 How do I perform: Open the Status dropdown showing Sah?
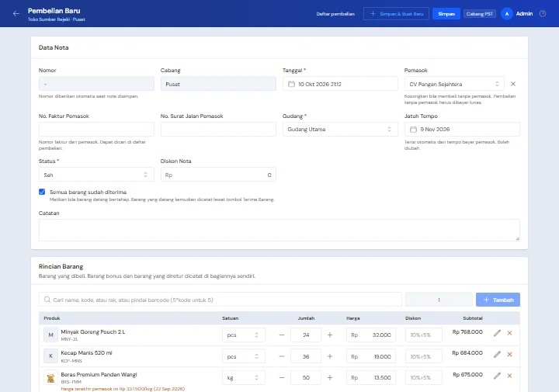[x=96, y=175]
